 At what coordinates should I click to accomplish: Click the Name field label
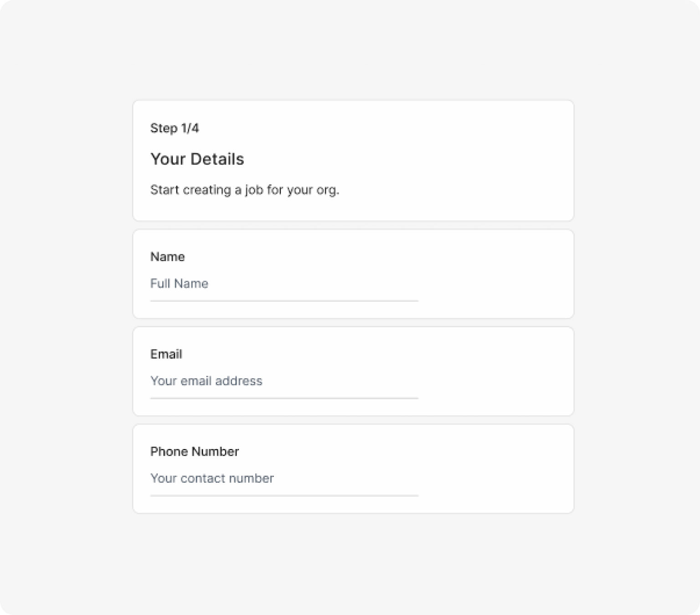click(167, 257)
